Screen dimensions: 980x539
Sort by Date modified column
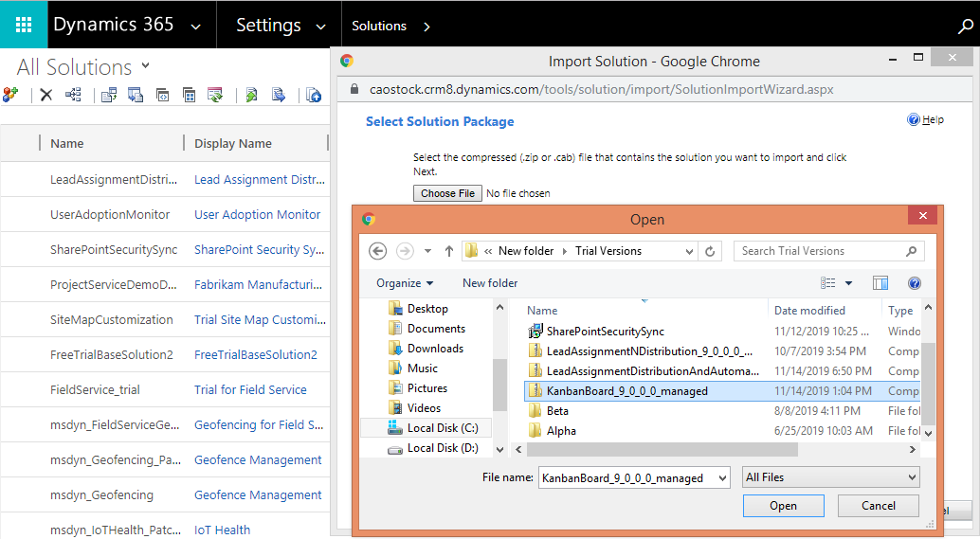pyautogui.click(x=809, y=311)
